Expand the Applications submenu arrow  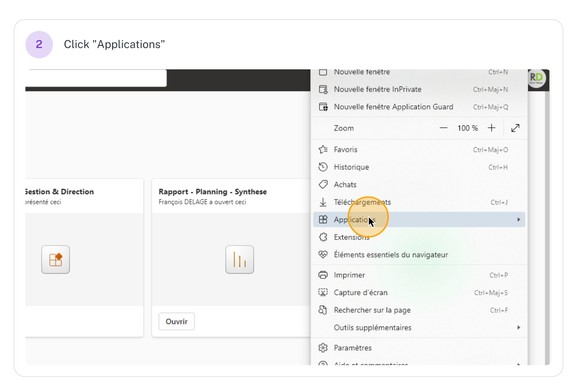pos(519,220)
